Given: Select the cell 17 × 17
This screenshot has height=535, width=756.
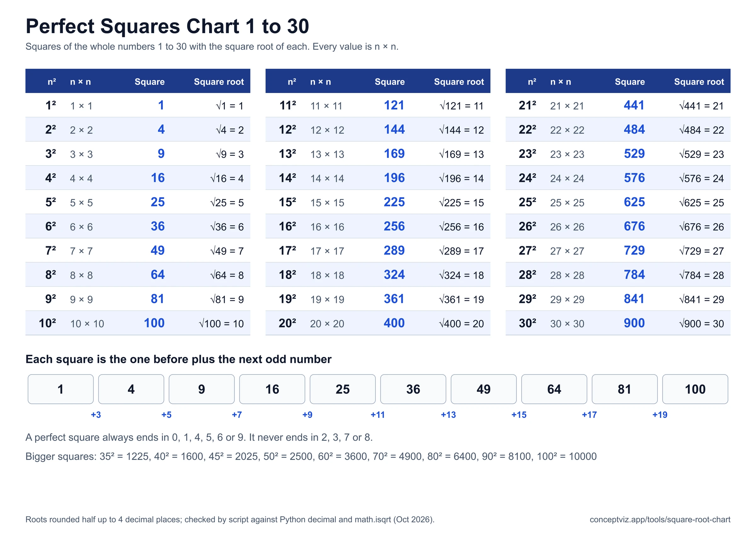Looking at the screenshot, I should coord(327,251).
